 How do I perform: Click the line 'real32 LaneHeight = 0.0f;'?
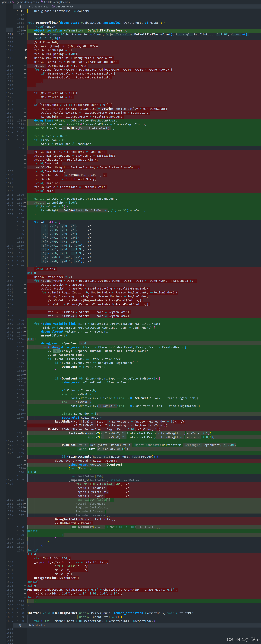pos(56,202)
